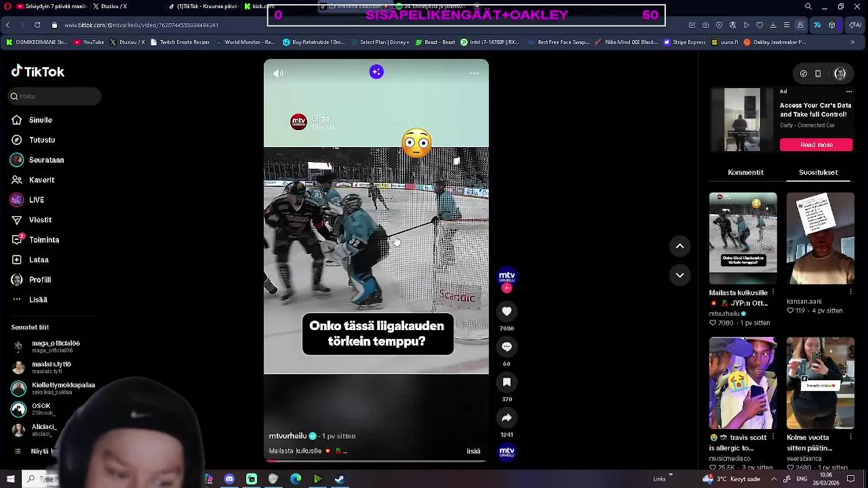Click the Haku search field
This screenshot has width=868, height=488.
coord(54,96)
